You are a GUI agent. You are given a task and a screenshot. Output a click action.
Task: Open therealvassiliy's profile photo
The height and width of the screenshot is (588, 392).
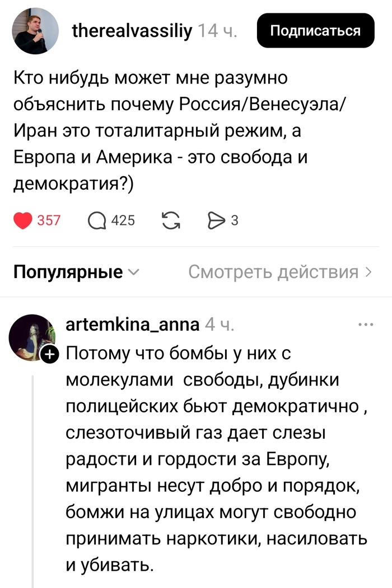pyautogui.click(x=35, y=31)
